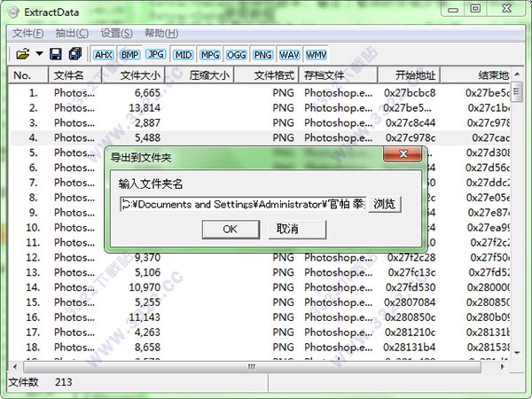Click the folder name input field
Screen dimensions: 532x399
point(243,204)
